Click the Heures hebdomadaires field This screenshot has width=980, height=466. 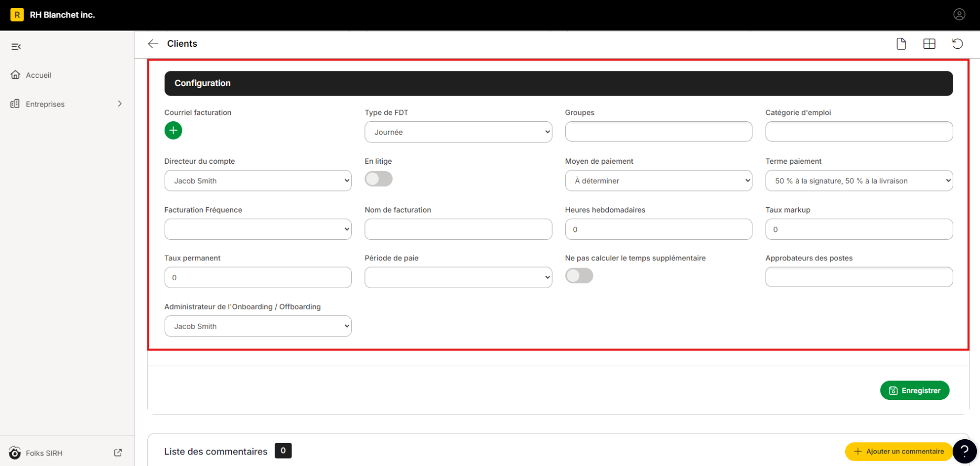pyautogui.click(x=659, y=229)
